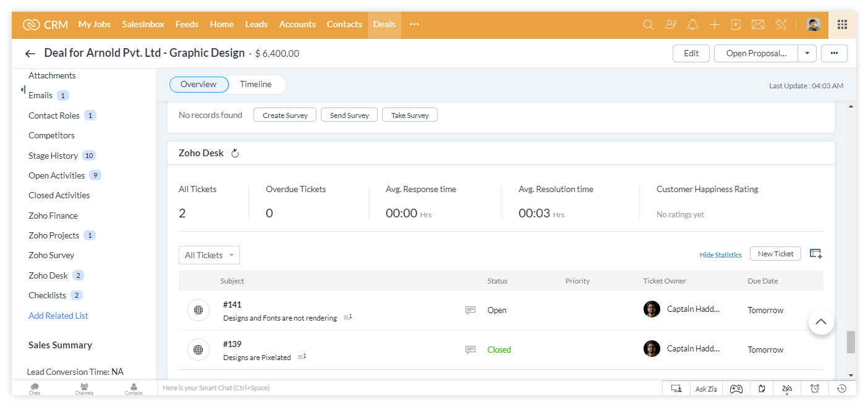Open conversation icon for ticket #141

coord(470,310)
